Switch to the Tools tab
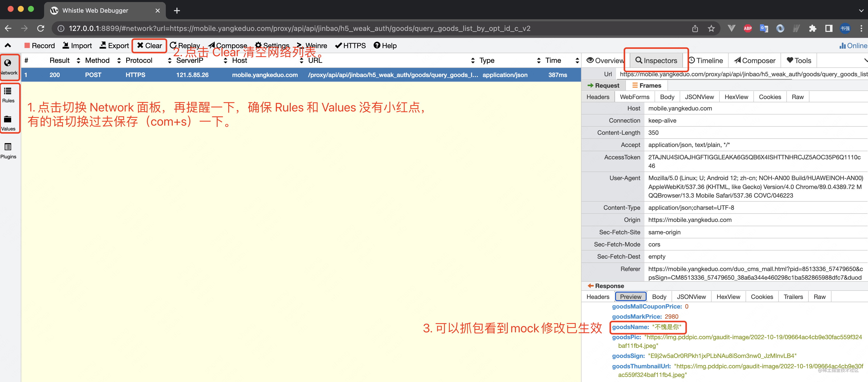Image resolution: width=868 pixels, height=382 pixels. pos(799,61)
